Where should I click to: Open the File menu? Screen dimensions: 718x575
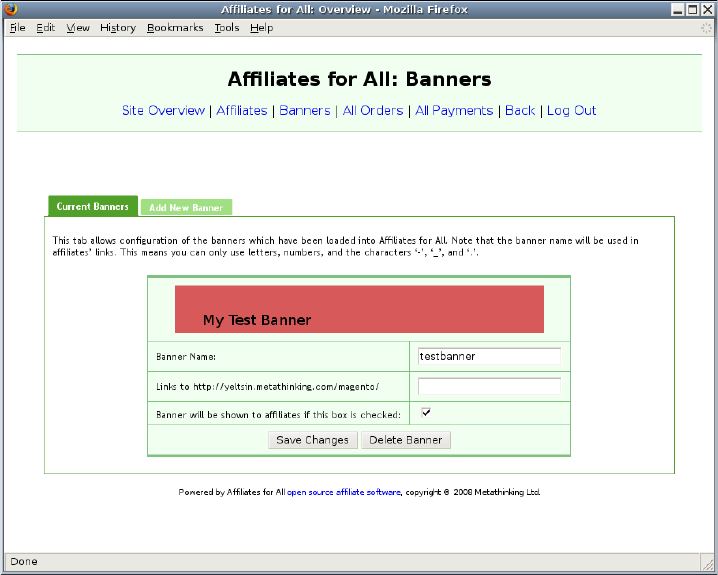tap(17, 28)
